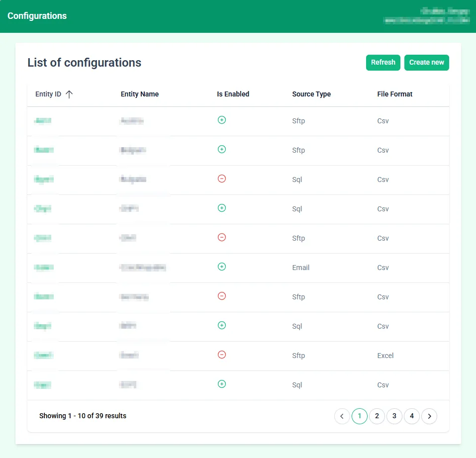
Task: Open page 2 of the results
Action: click(377, 416)
